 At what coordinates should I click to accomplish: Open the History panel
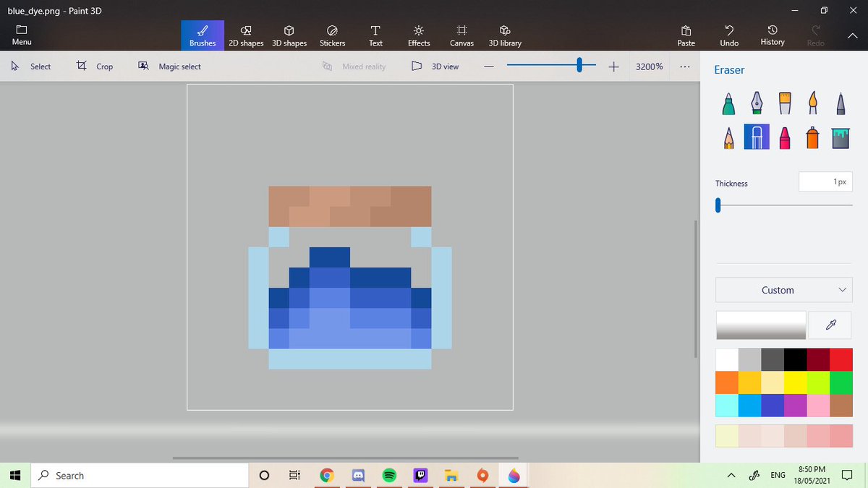coord(773,35)
